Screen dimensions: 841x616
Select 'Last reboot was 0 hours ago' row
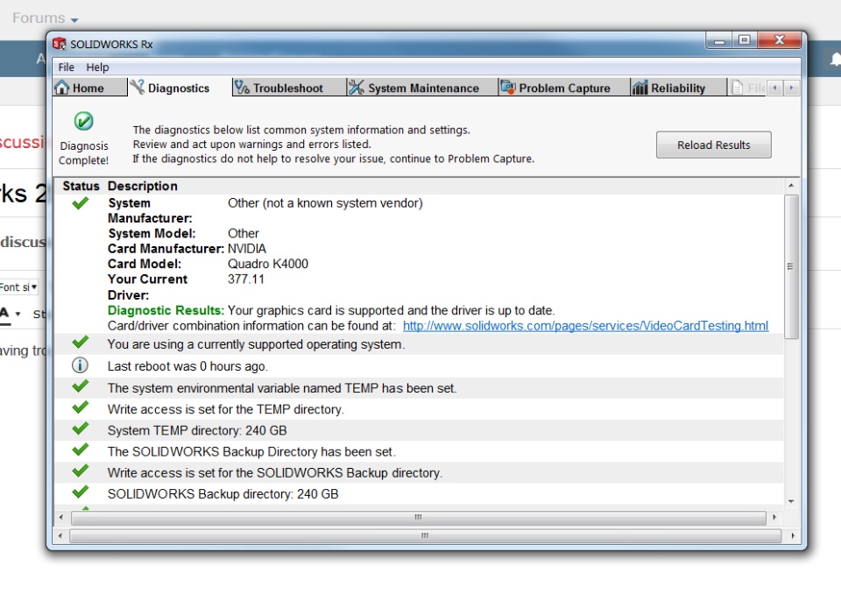(419, 366)
